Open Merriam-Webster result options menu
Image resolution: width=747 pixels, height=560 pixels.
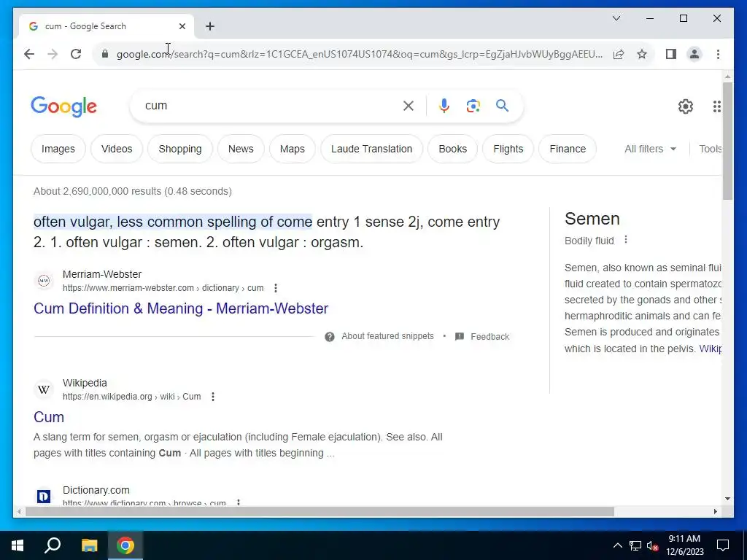click(x=275, y=288)
